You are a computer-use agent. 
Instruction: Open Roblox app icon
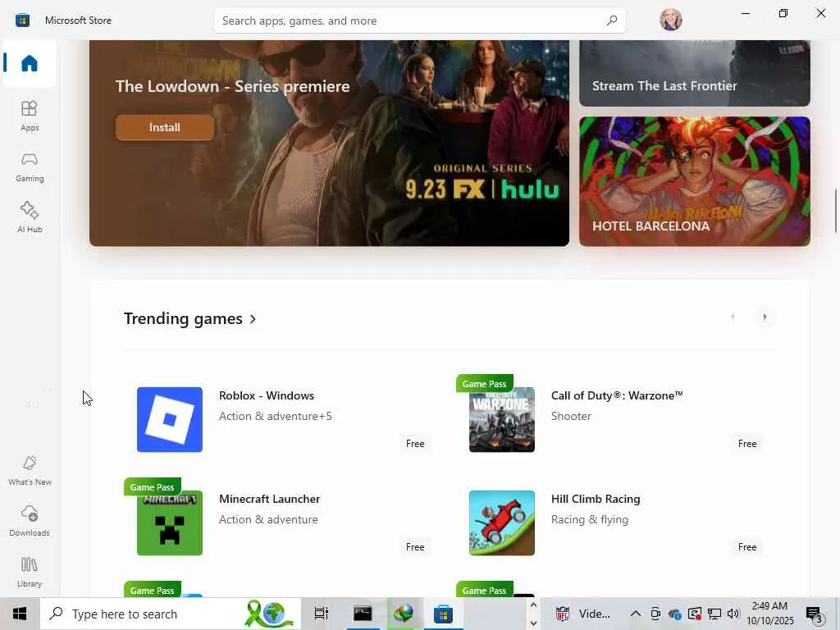pyautogui.click(x=169, y=419)
